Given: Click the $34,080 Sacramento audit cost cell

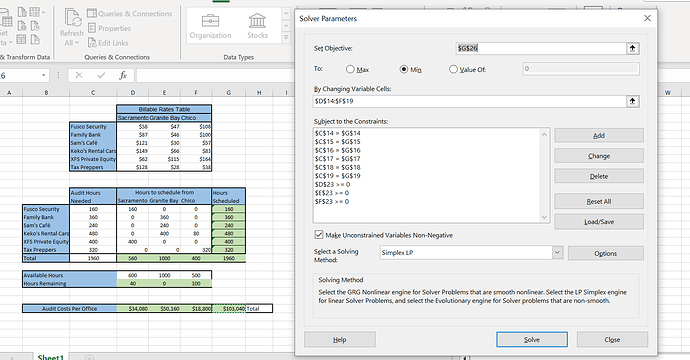Looking at the screenshot, I should tap(132, 309).
